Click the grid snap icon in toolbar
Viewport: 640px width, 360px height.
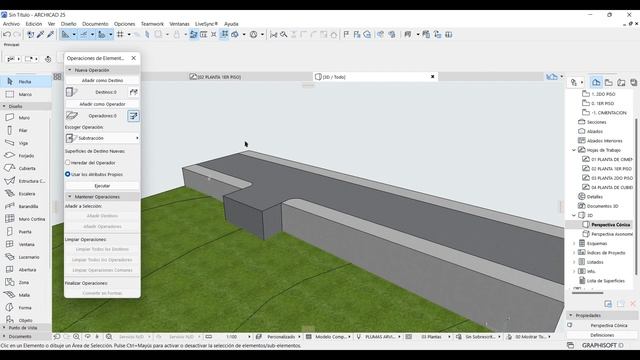pos(120,35)
